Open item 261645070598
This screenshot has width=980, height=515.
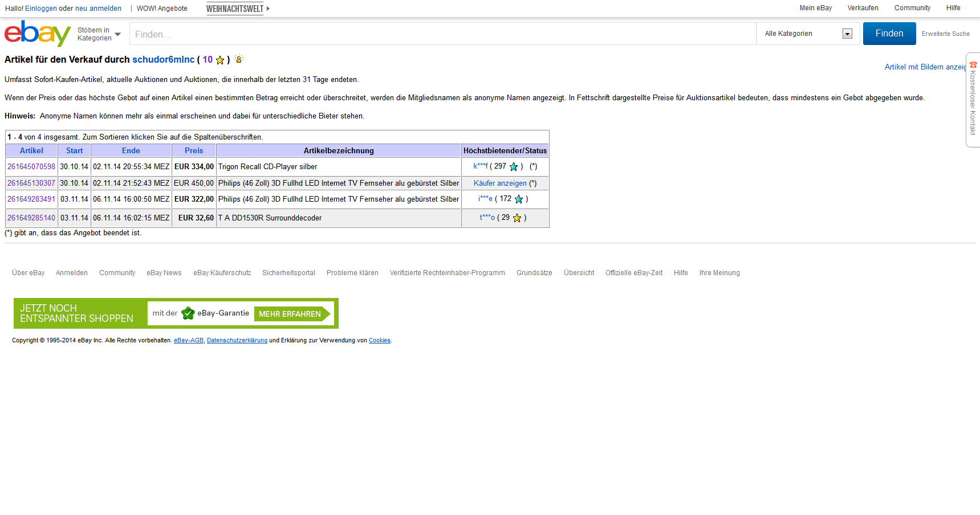coord(31,167)
